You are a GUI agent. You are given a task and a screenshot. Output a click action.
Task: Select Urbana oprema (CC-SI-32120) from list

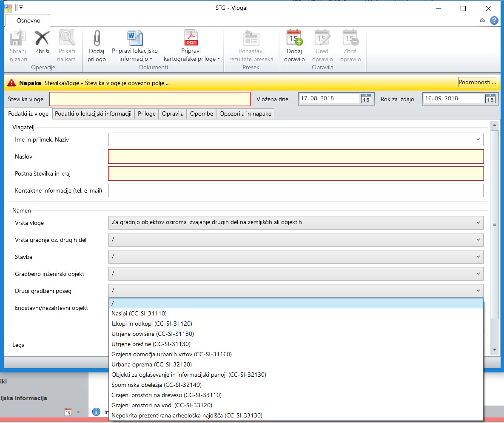151,364
